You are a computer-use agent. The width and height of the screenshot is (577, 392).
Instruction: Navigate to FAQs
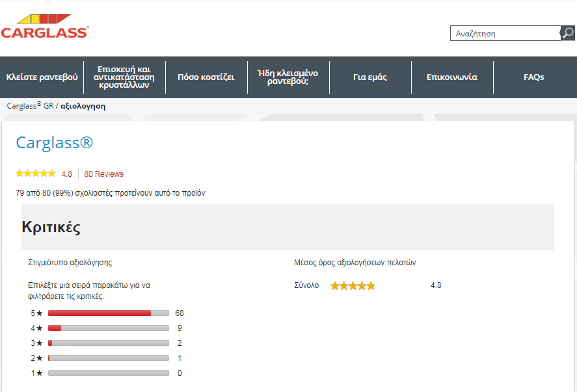coord(534,77)
